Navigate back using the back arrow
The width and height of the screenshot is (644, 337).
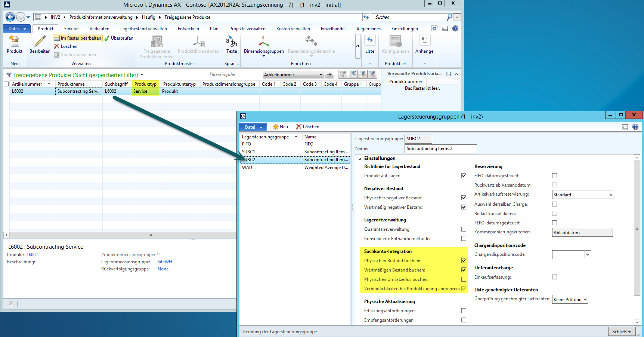pyautogui.click(x=10, y=17)
